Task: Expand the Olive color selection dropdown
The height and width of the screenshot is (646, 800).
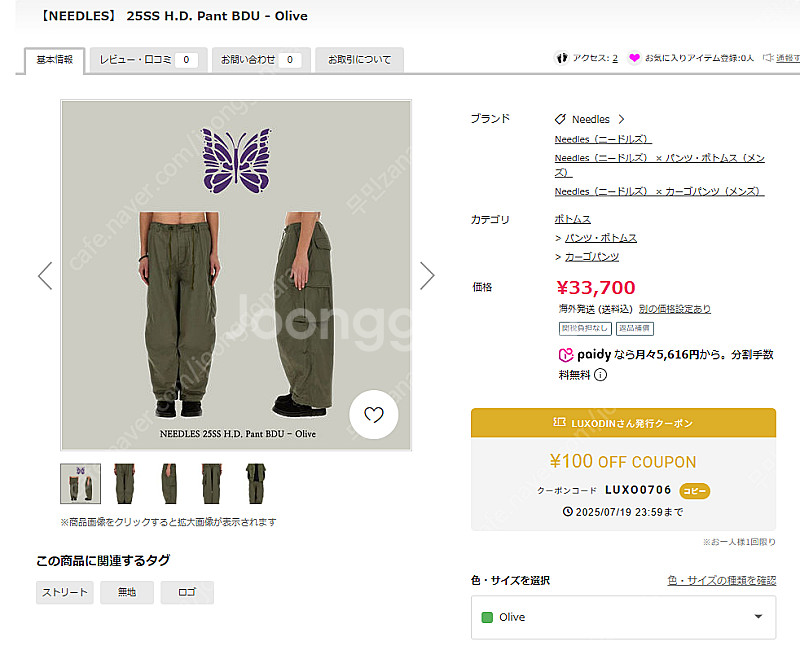Action: [758, 616]
